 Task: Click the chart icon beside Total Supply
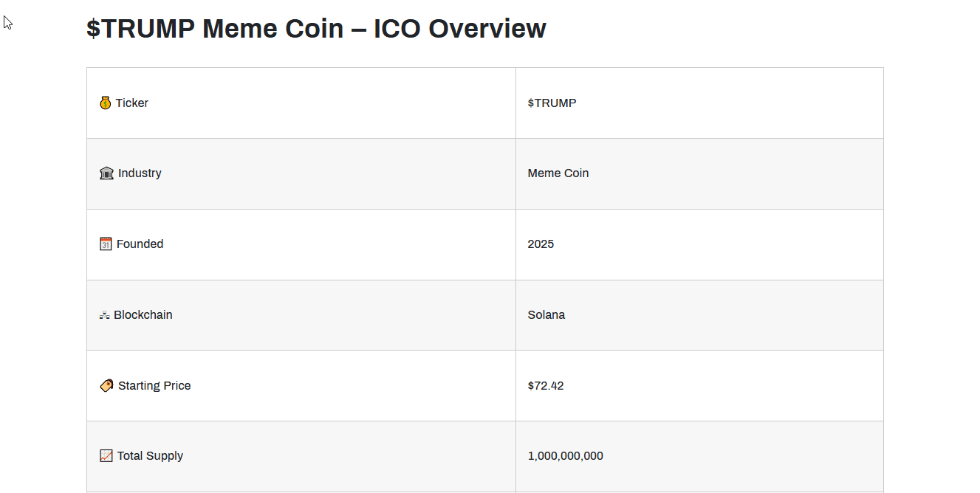click(106, 456)
